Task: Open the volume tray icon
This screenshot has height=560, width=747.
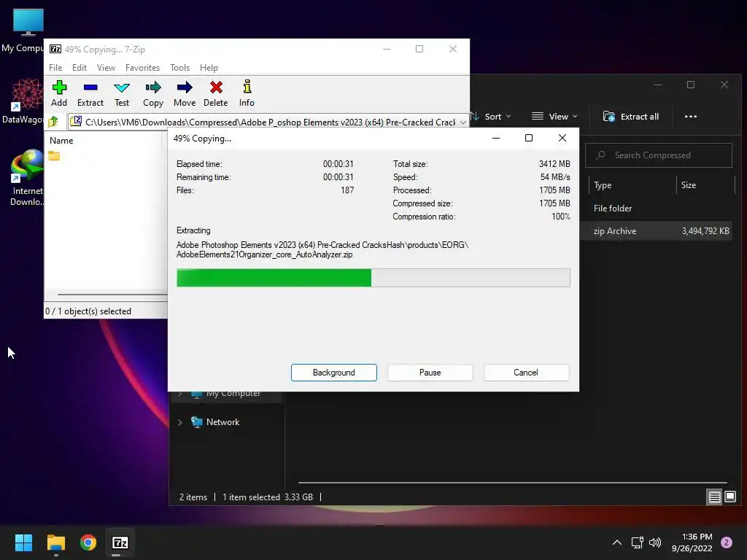Action: point(656,542)
